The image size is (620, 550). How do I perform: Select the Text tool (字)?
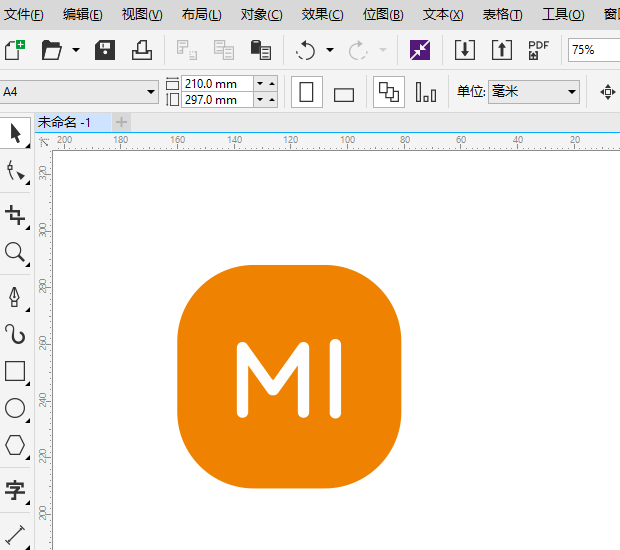(x=15, y=490)
